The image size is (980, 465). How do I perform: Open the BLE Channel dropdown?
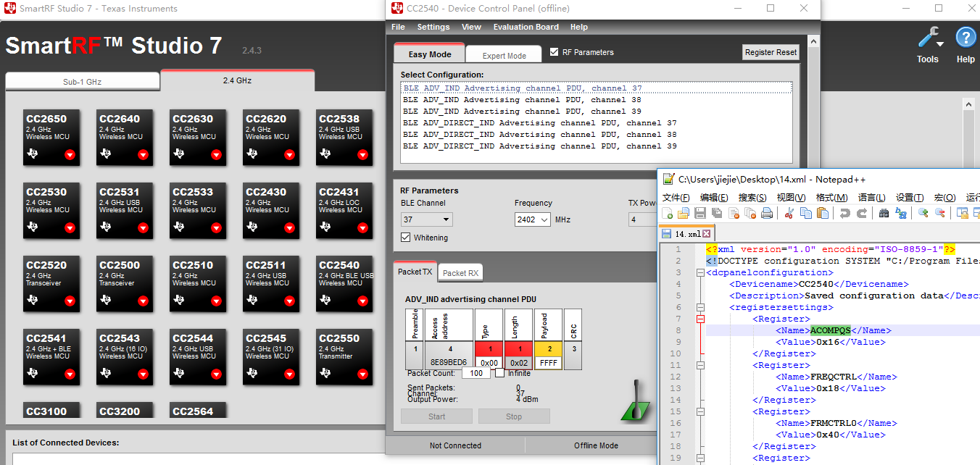pos(427,219)
